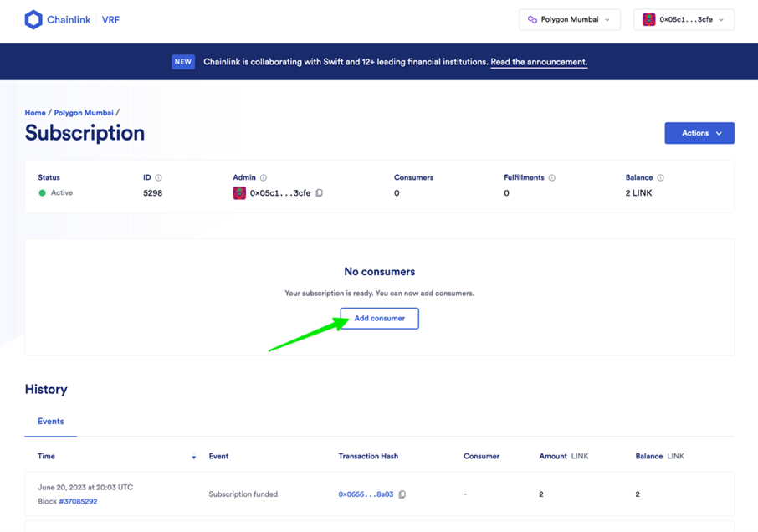
Task: Click the info icon next to ID
Action: pos(159,178)
